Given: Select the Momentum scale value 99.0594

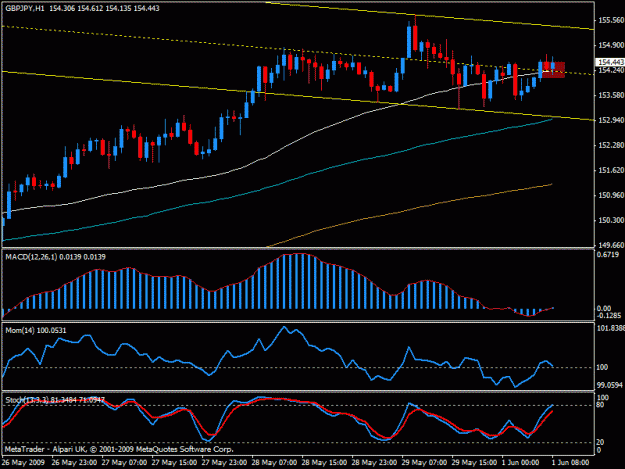Looking at the screenshot, I should (x=609, y=385).
